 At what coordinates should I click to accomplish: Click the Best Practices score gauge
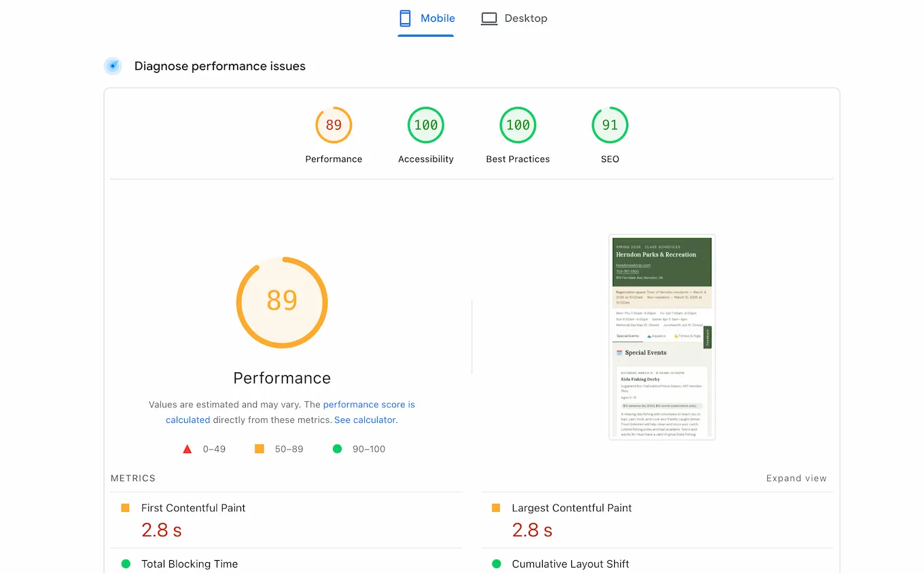coord(518,125)
